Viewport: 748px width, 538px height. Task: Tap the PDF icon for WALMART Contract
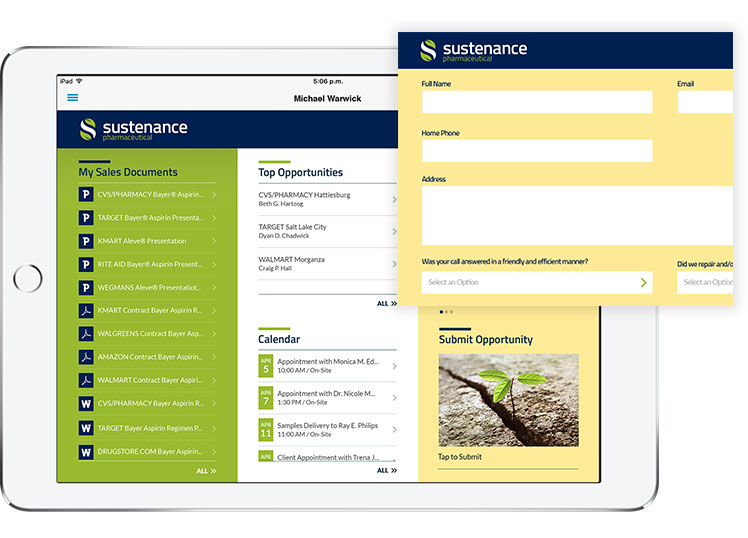(86, 380)
